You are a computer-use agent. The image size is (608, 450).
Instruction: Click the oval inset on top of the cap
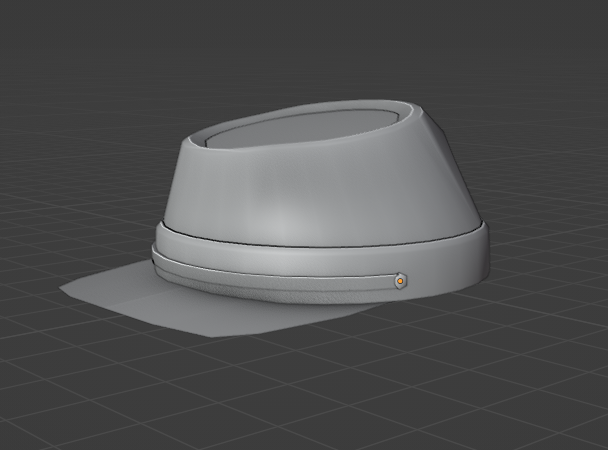pos(302,129)
